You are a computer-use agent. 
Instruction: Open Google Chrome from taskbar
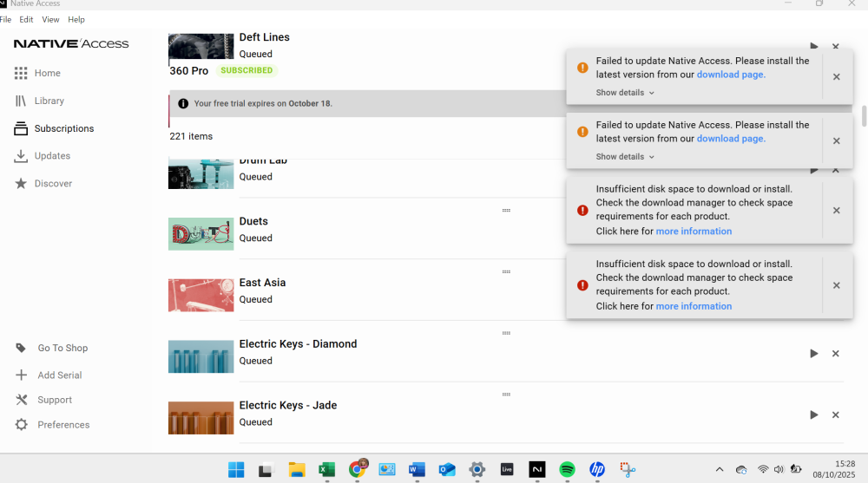click(x=357, y=470)
